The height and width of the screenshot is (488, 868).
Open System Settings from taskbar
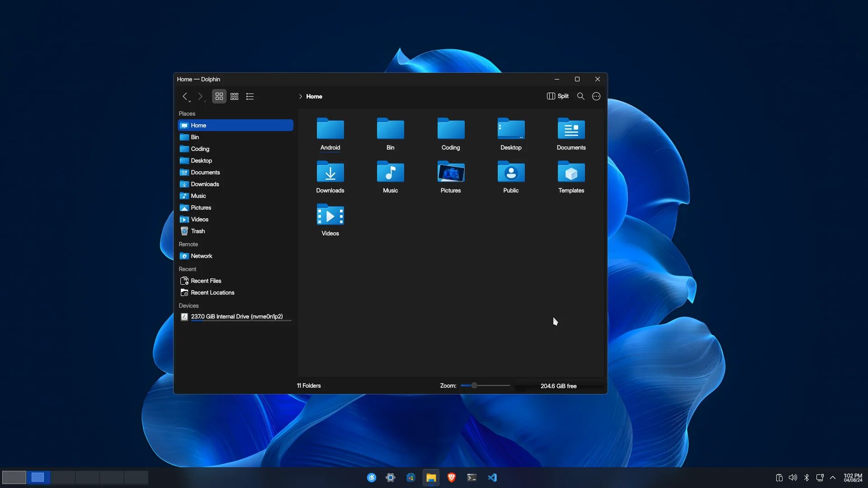[391, 478]
